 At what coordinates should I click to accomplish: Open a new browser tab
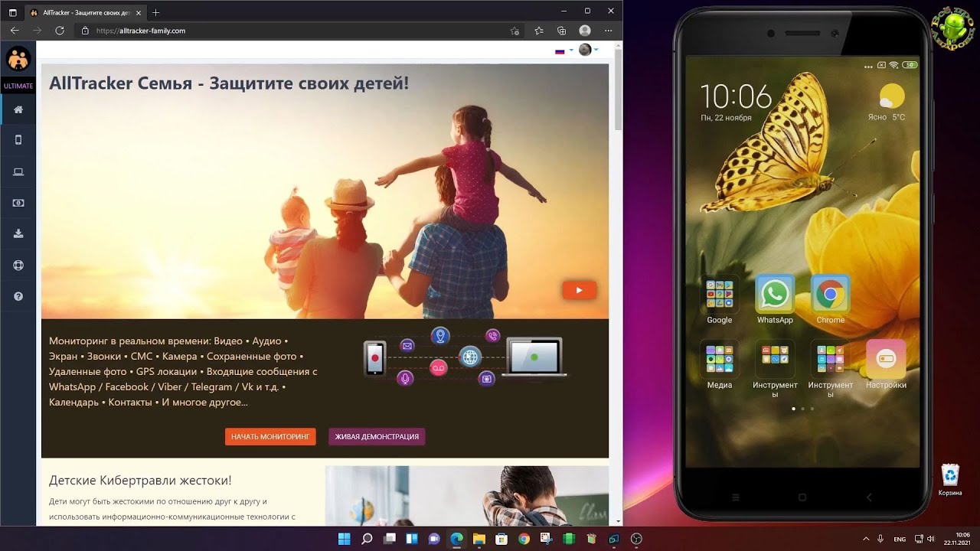tap(156, 12)
